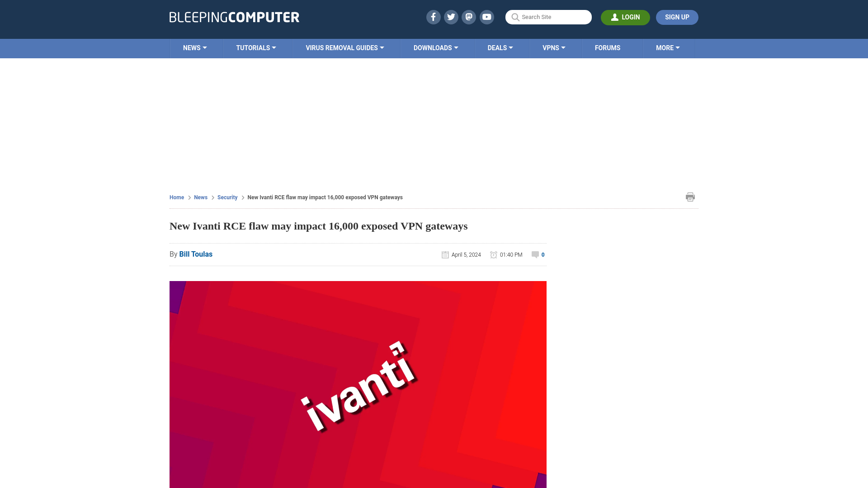Click the BleepingComputer Twitter icon
The height and width of the screenshot is (488, 868).
tap(451, 17)
